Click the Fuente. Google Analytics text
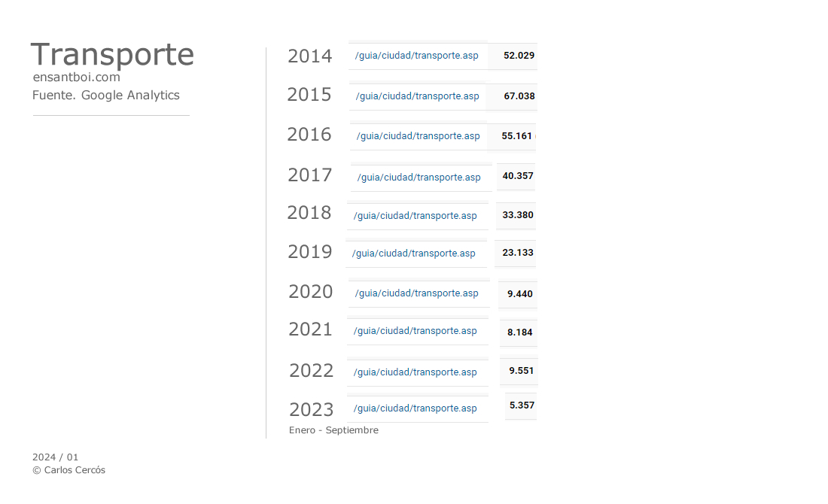 [x=106, y=95]
